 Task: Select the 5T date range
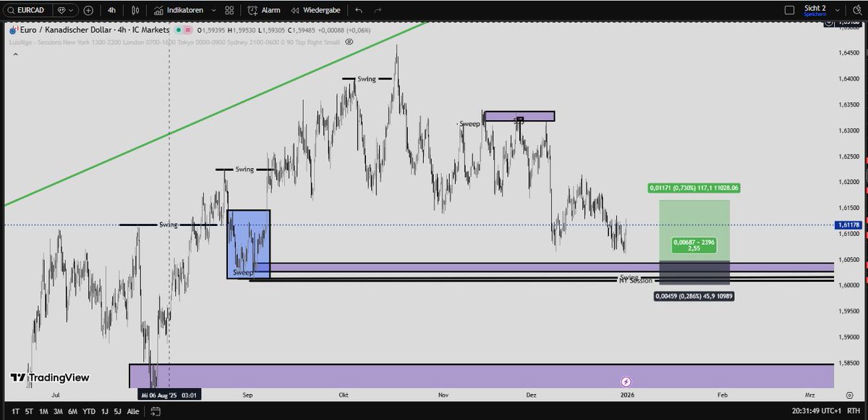click(30, 411)
